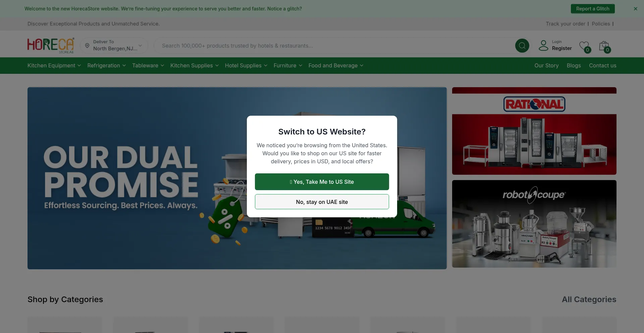Expand the Deliver To location dropdown
The image size is (644, 333).
140,46
